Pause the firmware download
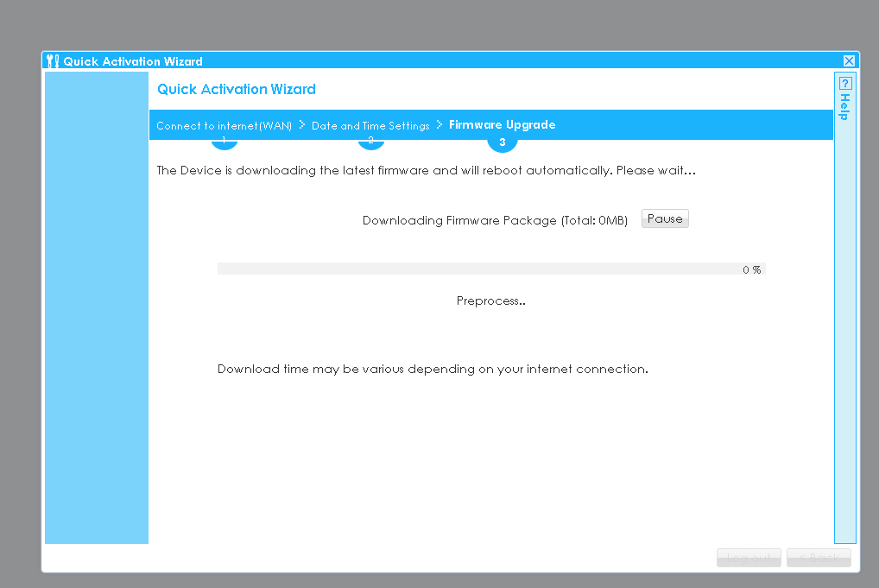 (x=665, y=219)
